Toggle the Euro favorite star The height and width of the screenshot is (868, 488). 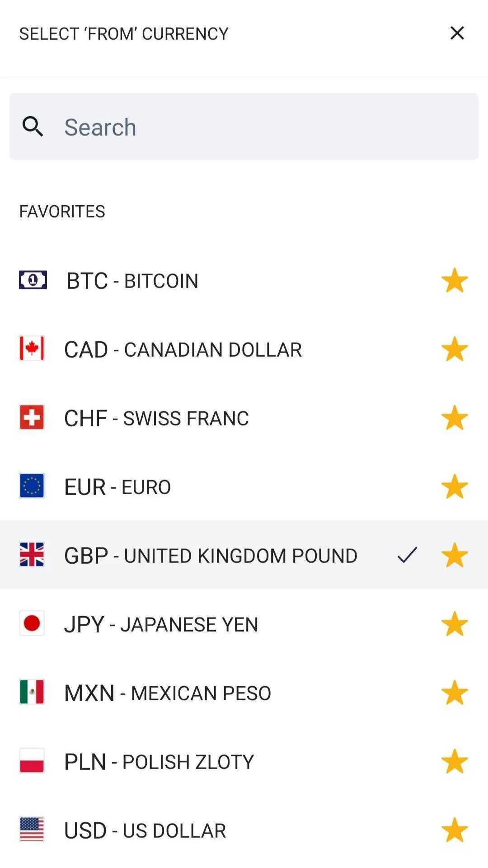click(455, 487)
